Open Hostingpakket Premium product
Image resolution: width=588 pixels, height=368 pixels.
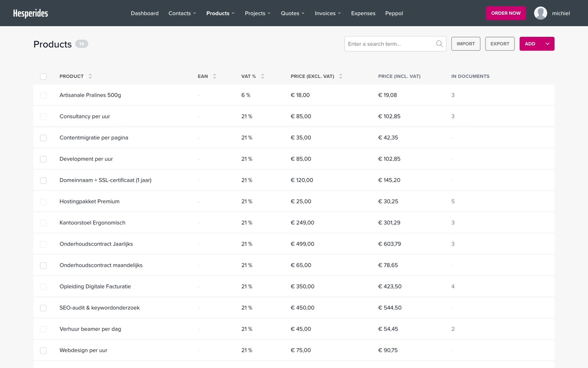coord(89,201)
